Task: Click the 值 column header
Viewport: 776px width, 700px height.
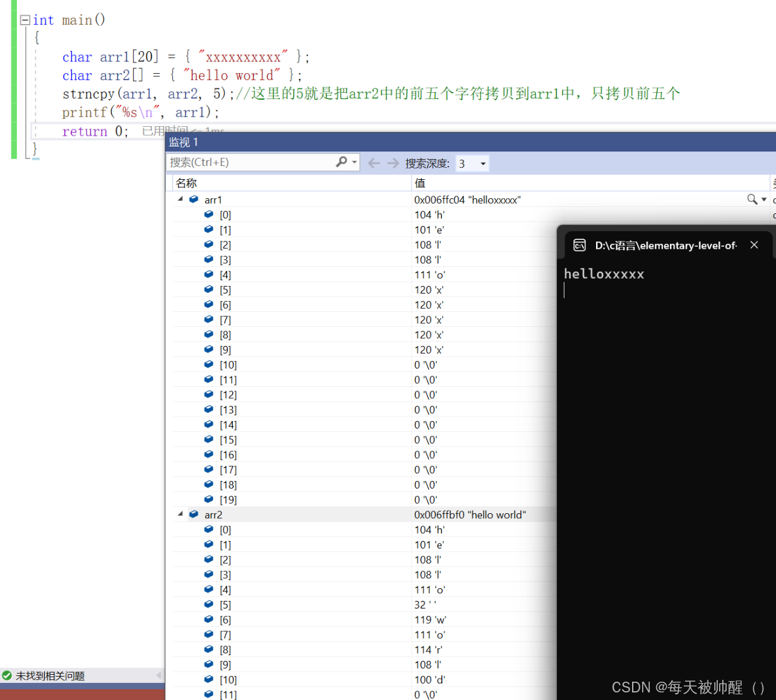Action: pos(420,183)
